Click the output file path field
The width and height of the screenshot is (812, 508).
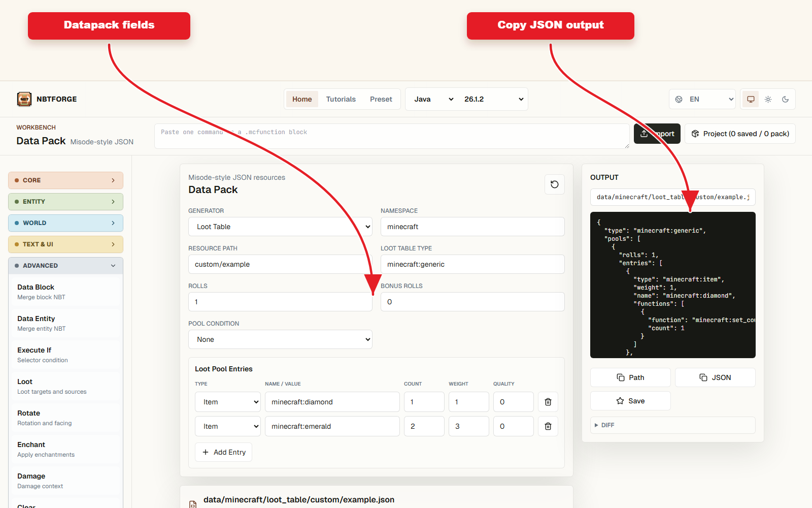(x=672, y=197)
